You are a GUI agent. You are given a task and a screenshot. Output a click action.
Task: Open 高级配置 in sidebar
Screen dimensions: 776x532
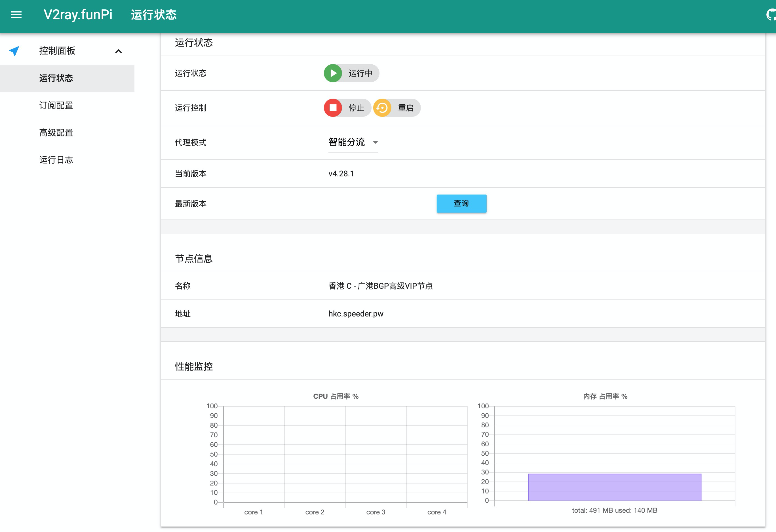pyautogui.click(x=56, y=133)
